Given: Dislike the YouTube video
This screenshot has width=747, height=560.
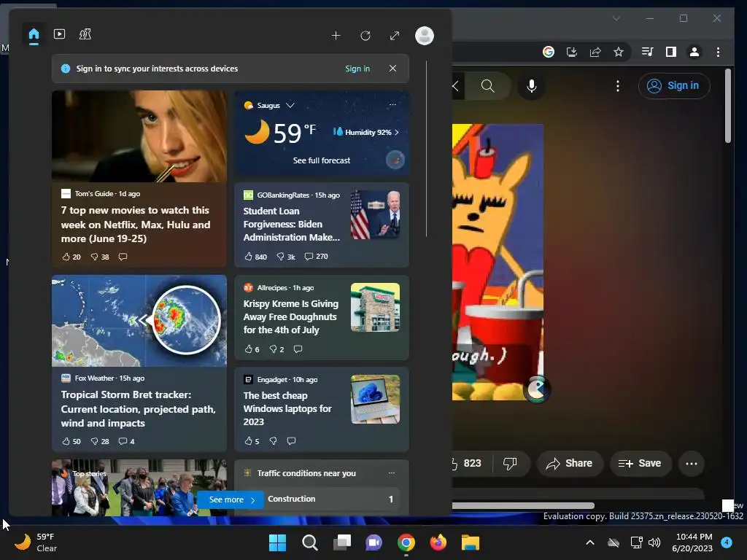Looking at the screenshot, I should pyautogui.click(x=510, y=463).
